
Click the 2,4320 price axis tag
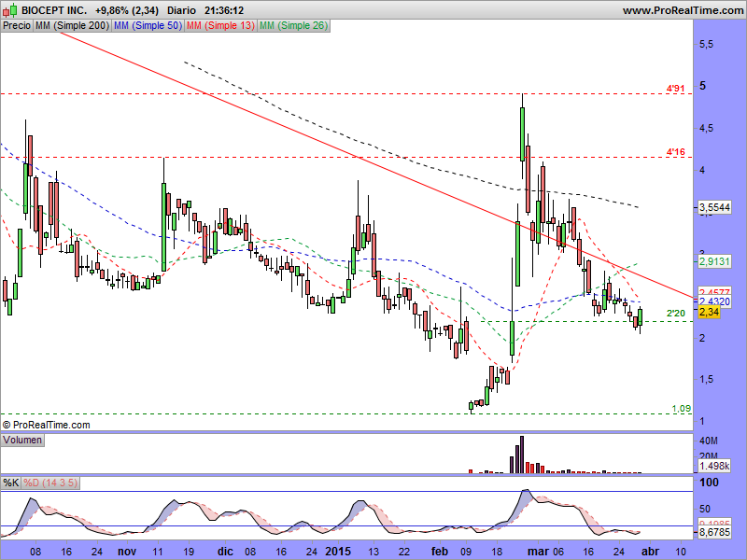point(714,301)
